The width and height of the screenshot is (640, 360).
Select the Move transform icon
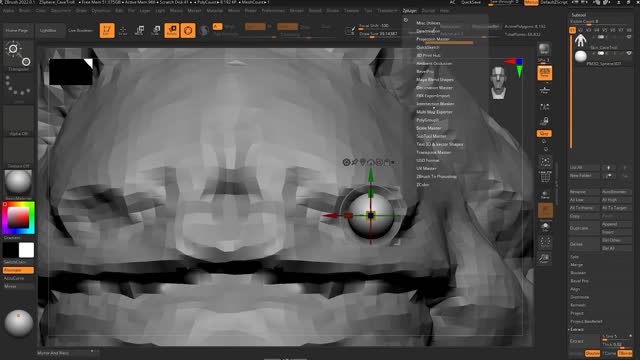(x=139, y=30)
